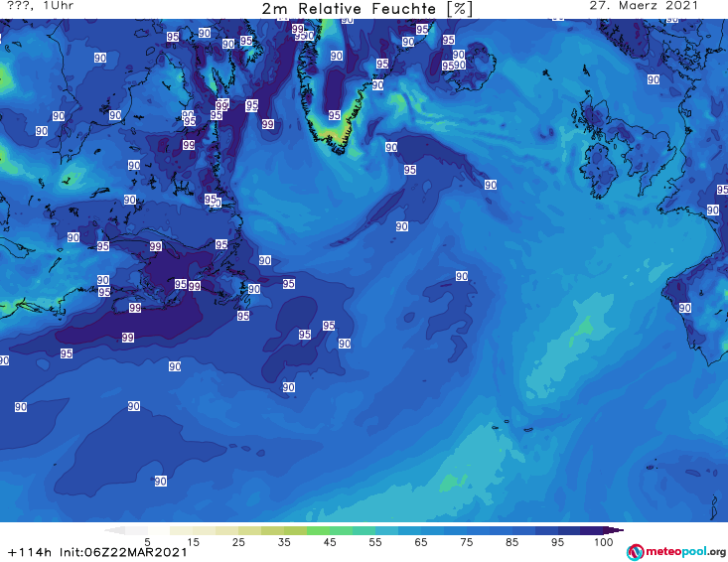Viewport: 728px width, 562px height.
Task: Click the 90 contour label north of Scotland
Action: [654, 79]
